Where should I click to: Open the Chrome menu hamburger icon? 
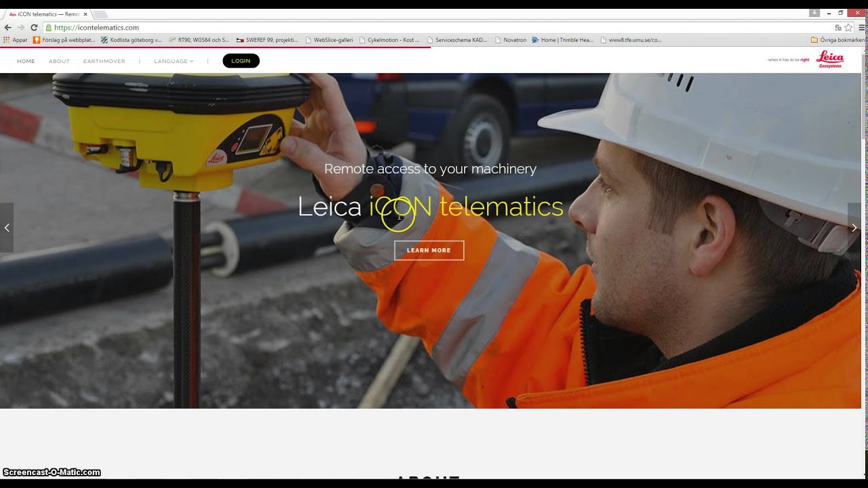[862, 28]
